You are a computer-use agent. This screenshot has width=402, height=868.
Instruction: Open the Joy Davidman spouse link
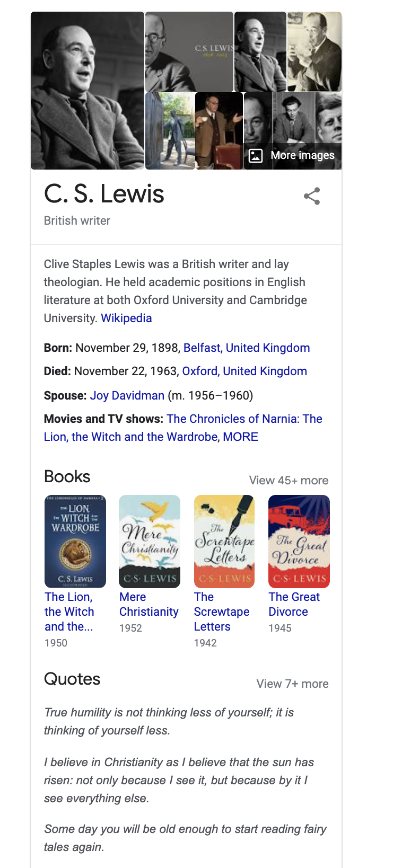coord(127,395)
